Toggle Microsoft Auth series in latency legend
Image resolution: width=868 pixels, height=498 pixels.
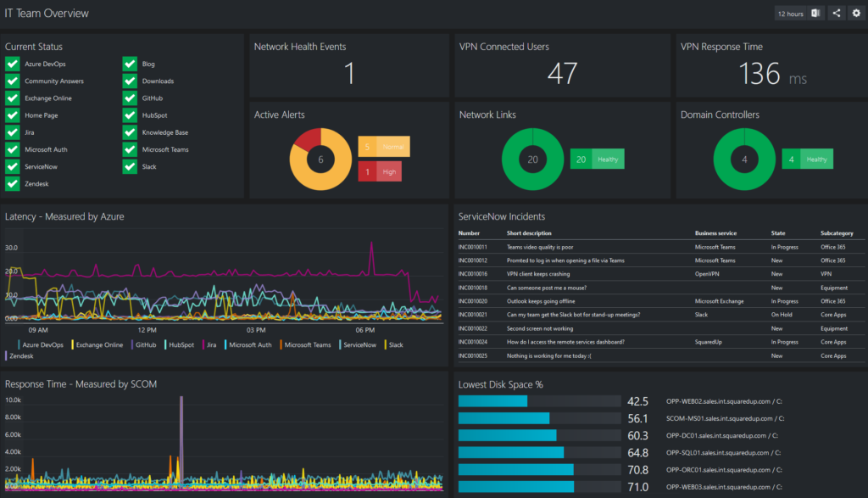pos(248,344)
